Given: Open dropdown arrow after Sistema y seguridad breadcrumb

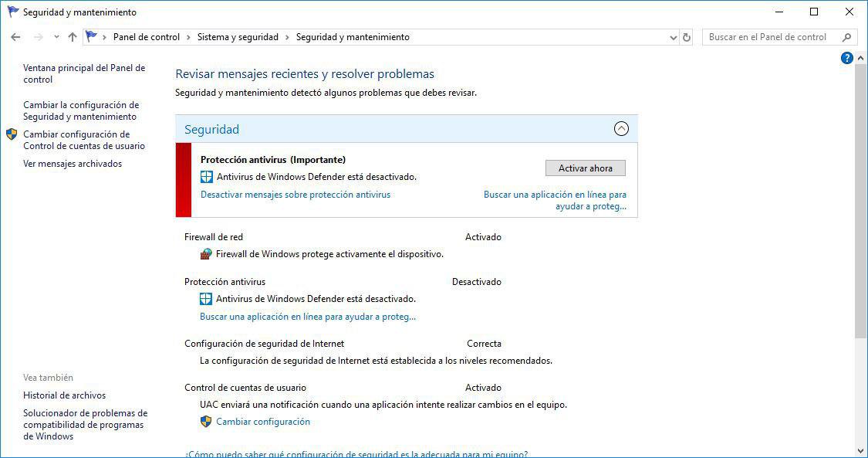Looking at the screenshot, I should (287, 37).
